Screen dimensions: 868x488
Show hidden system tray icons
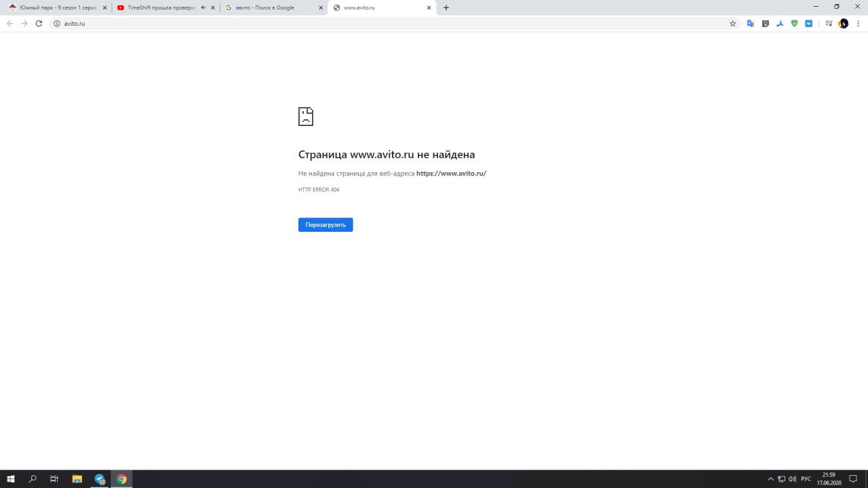770,479
